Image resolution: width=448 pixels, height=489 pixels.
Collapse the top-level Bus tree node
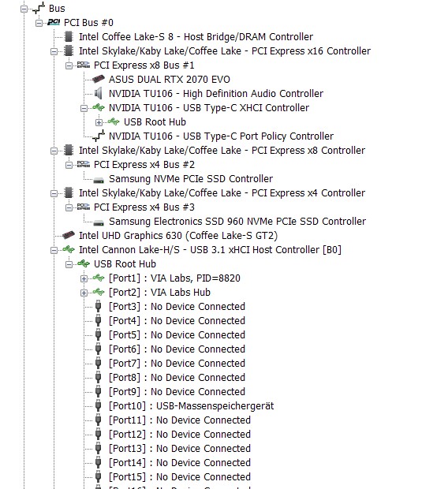[x=24, y=9]
